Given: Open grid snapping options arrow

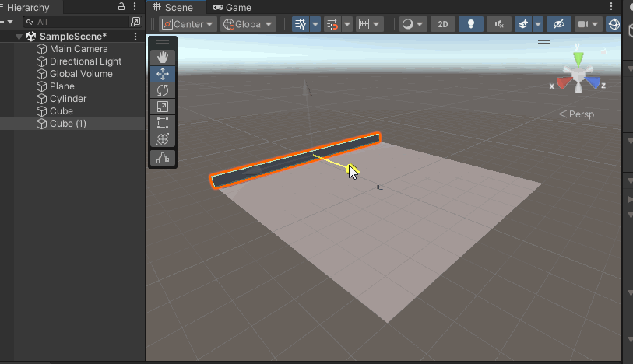Looking at the screenshot, I should (346, 24).
